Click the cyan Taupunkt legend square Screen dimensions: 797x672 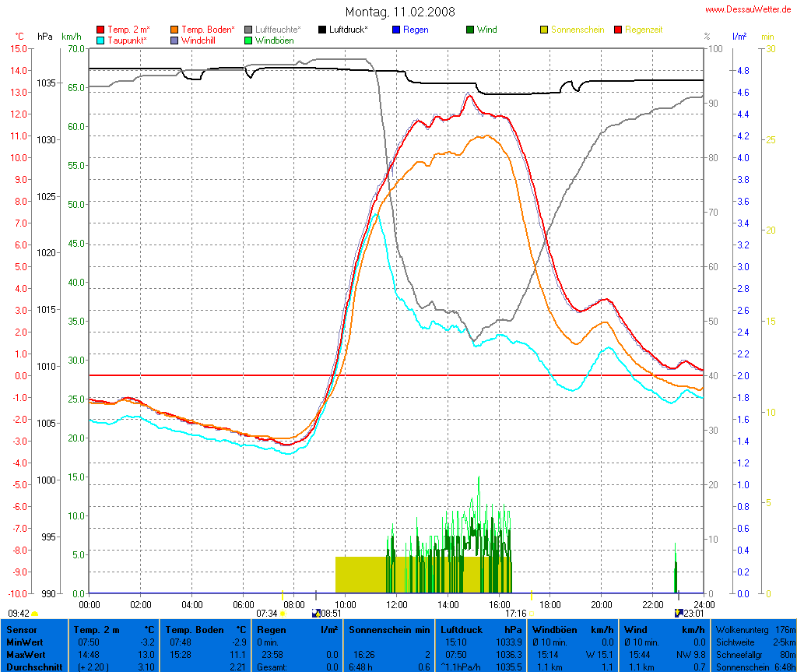click(100, 40)
